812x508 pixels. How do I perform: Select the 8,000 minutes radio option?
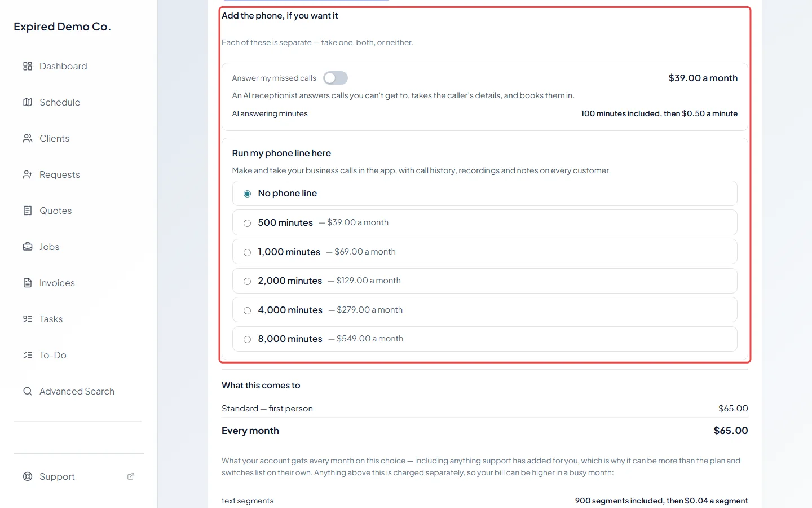pos(247,339)
